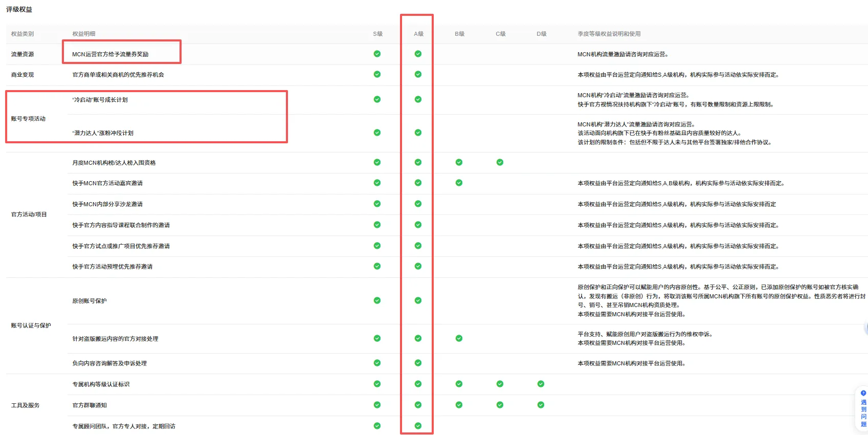Click B级 checkmark for 针对盗版搬运内容 row
868x435 pixels.
(459, 338)
